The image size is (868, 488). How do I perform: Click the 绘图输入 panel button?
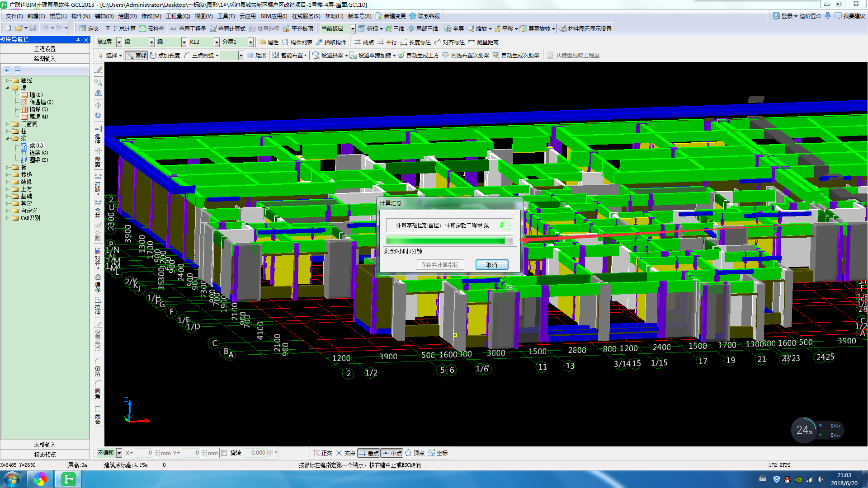click(45, 59)
